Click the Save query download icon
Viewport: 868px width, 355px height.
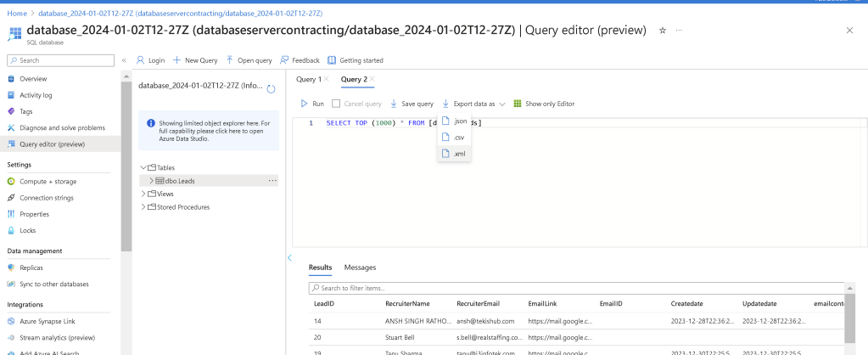(x=395, y=104)
